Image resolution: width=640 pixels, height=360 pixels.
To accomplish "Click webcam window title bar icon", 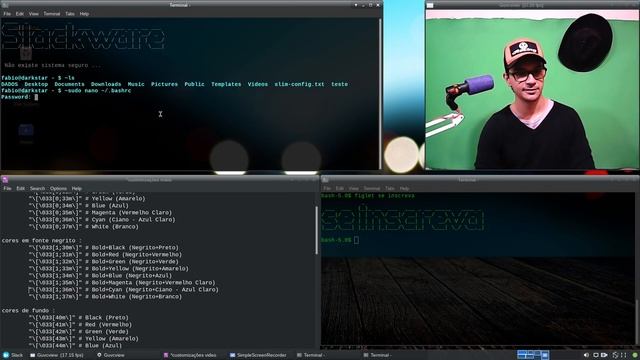I will pos(430,5).
